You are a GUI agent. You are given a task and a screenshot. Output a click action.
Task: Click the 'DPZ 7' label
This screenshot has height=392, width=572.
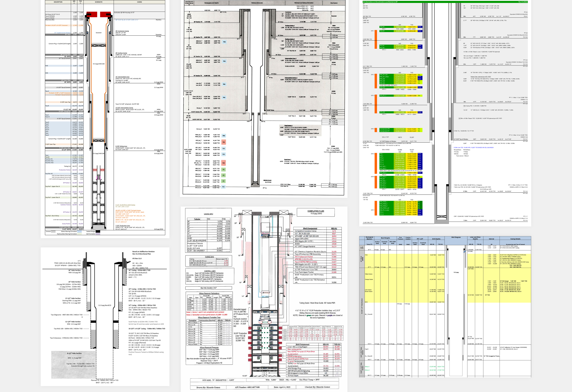[372, 210]
